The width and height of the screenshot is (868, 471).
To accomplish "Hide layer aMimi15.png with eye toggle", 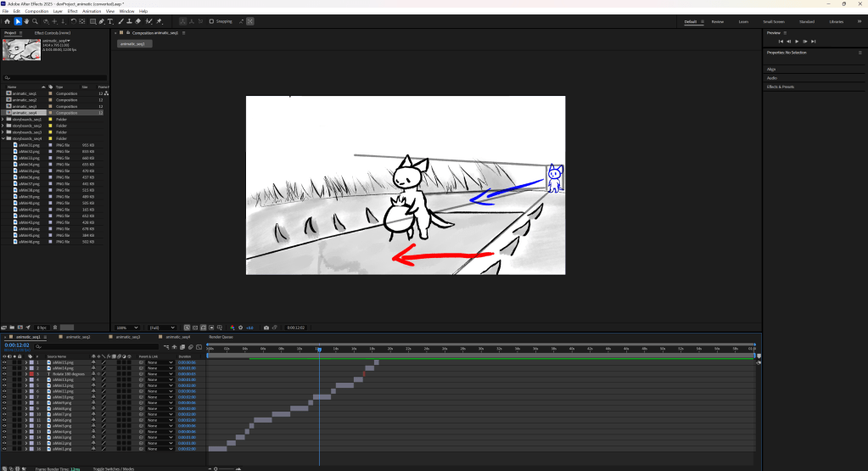I will (4, 362).
